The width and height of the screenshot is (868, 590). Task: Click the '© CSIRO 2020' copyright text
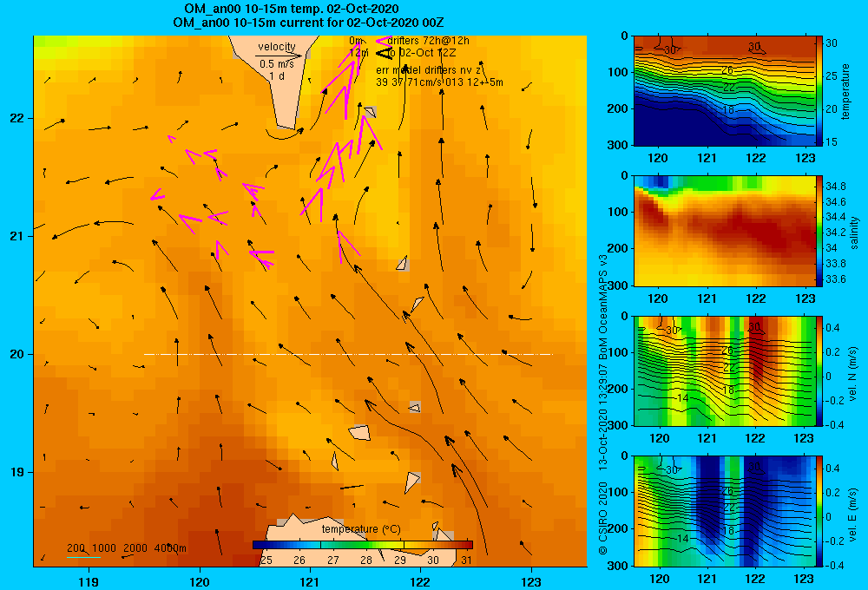(603, 518)
